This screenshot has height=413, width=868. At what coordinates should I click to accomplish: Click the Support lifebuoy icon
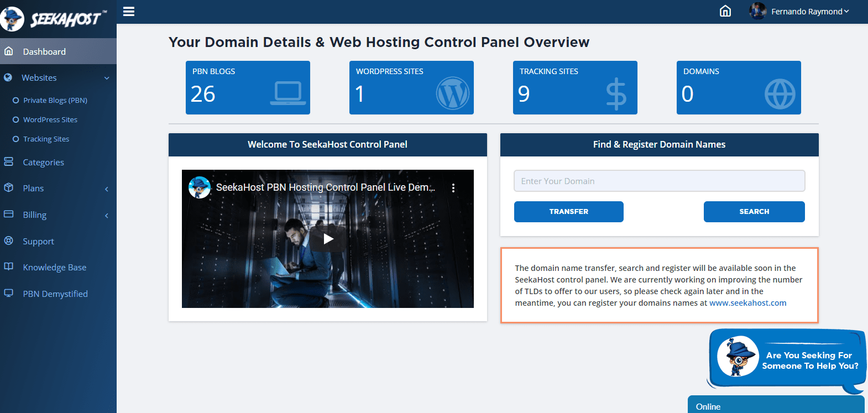pos(9,241)
